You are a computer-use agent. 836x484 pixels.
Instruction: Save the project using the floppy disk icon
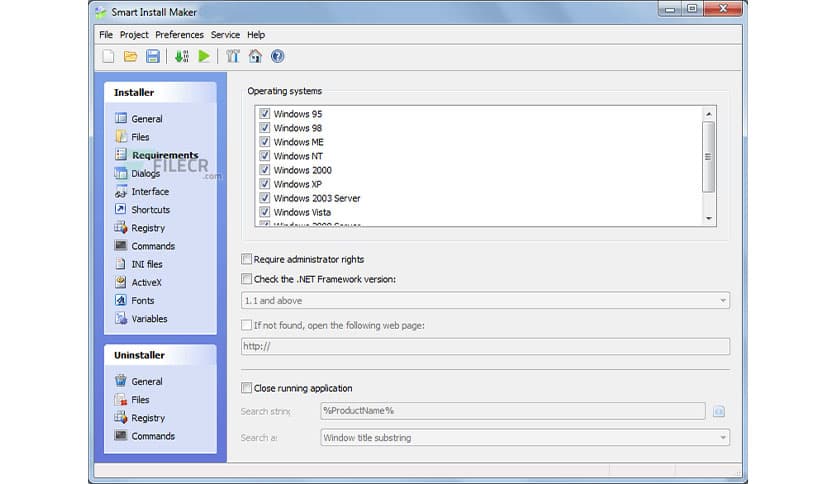pyautogui.click(x=153, y=57)
